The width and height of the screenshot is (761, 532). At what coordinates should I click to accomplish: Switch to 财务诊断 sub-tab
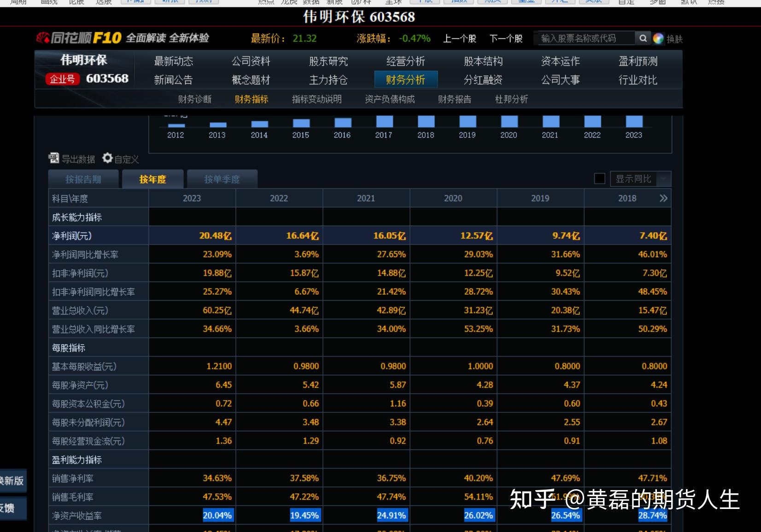194,99
